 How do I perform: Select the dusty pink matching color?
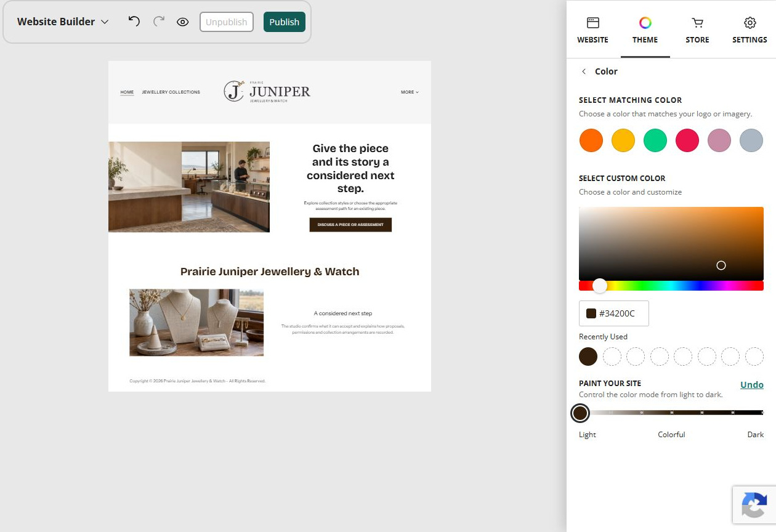click(x=719, y=140)
